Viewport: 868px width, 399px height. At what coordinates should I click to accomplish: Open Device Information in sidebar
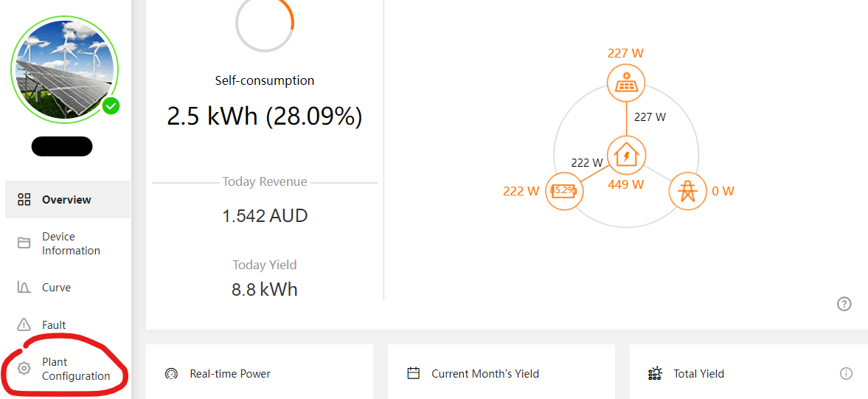(68, 243)
